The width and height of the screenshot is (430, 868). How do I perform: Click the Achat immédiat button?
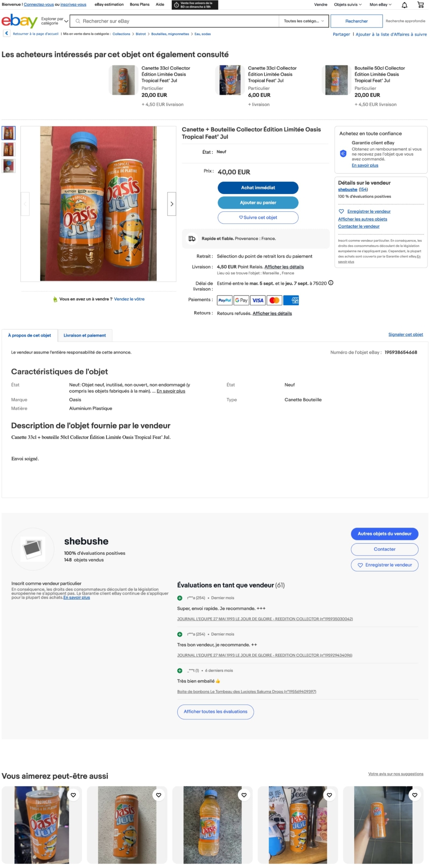[x=258, y=188]
